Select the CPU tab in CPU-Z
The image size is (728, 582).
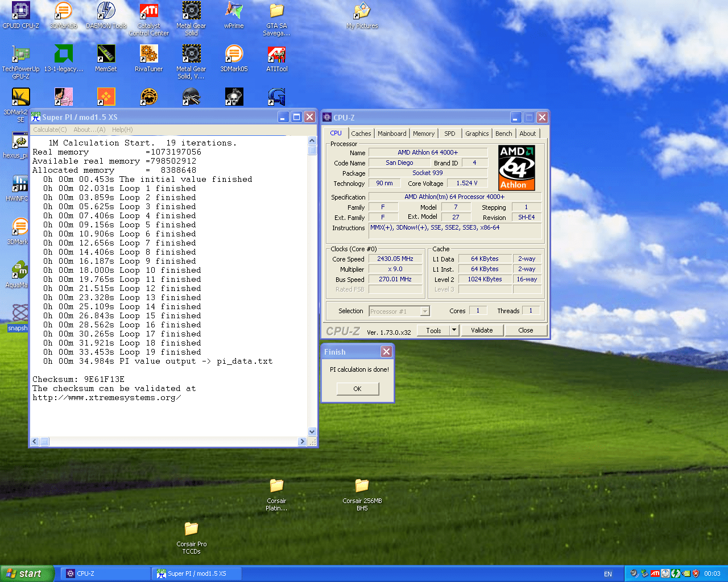[x=336, y=133]
